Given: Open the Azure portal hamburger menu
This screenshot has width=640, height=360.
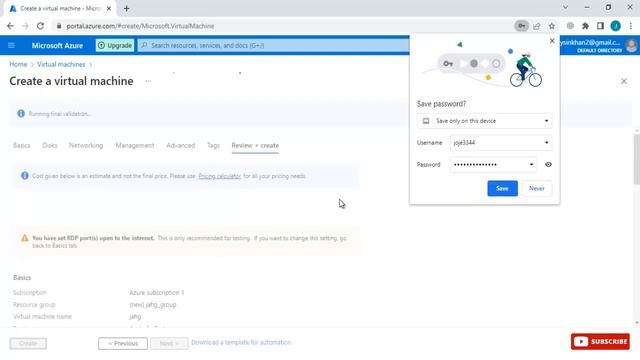Looking at the screenshot, I should click(x=11, y=45).
